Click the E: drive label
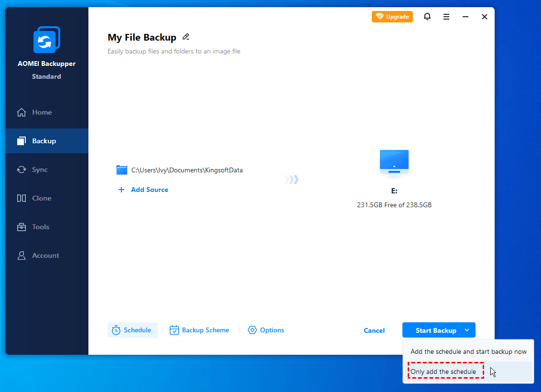Viewport: 541px width, 392px height. [394, 191]
